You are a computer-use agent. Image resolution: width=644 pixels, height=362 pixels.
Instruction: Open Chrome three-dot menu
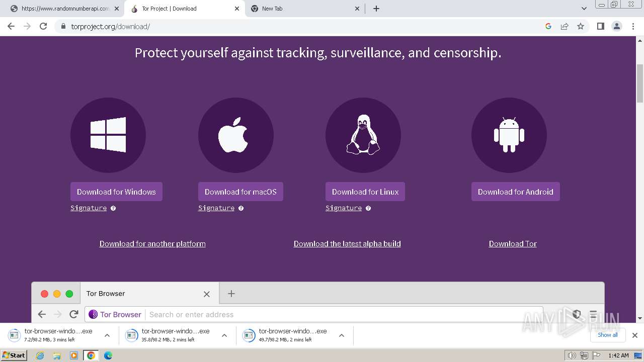(633, 26)
